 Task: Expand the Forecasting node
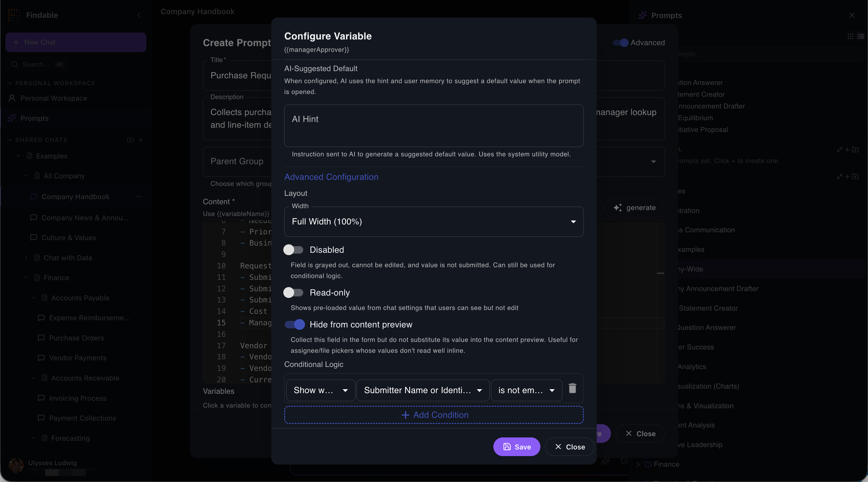(x=33, y=438)
